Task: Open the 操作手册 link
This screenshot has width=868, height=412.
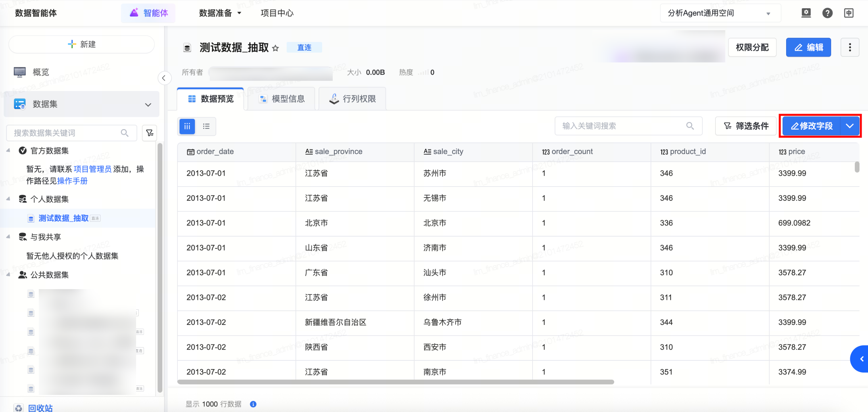Action: point(72,181)
